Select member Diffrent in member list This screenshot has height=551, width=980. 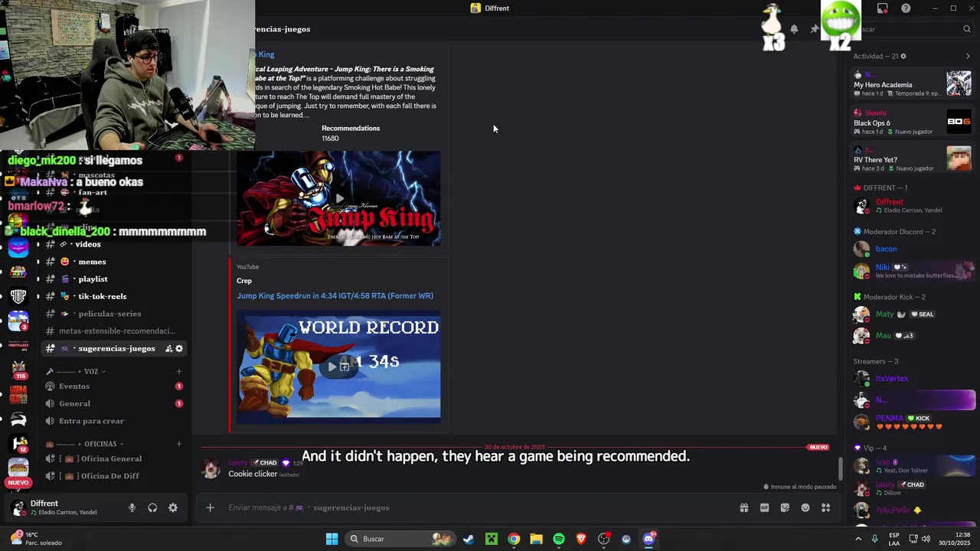pyautogui.click(x=913, y=206)
